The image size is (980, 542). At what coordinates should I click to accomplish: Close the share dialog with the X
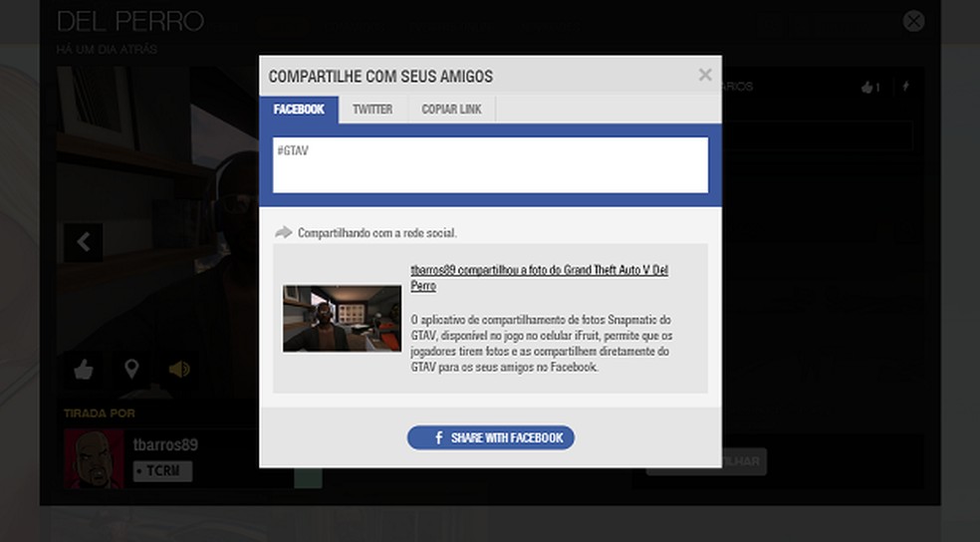[705, 75]
